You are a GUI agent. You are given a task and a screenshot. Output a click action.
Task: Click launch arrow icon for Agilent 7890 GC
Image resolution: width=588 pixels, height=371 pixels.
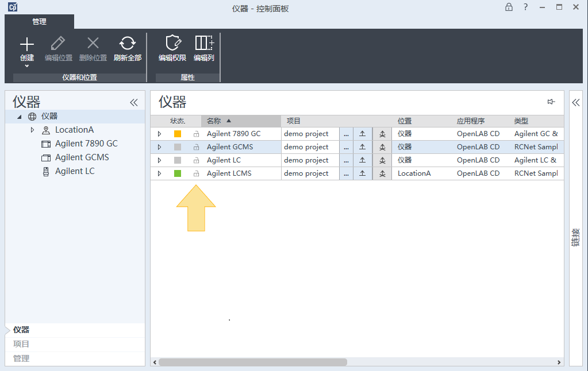click(362, 134)
